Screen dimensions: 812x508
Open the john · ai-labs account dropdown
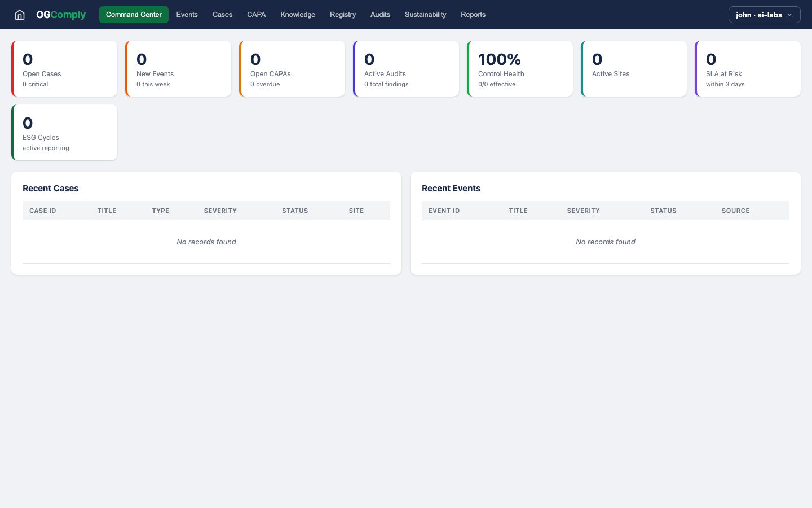(x=764, y=15)
